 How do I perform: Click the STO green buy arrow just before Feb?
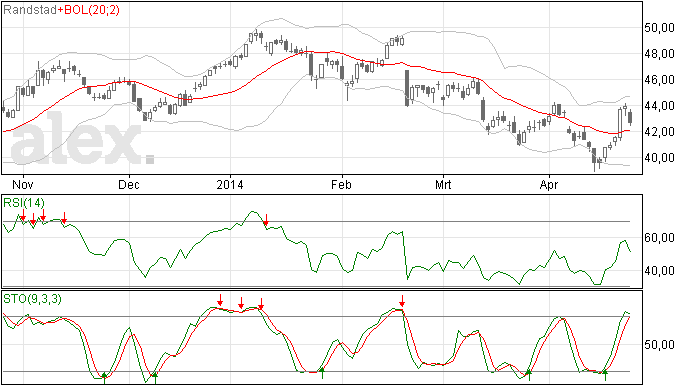click(323, 373)
